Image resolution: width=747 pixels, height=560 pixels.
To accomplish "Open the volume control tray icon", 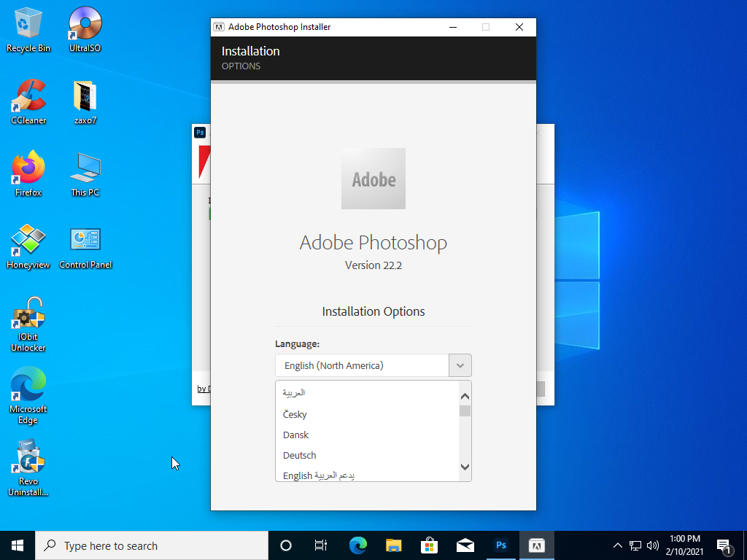I will (653, 545).
